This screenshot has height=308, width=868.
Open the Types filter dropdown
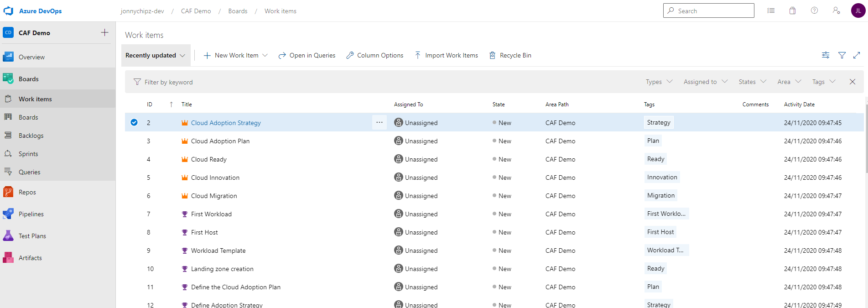659,82
